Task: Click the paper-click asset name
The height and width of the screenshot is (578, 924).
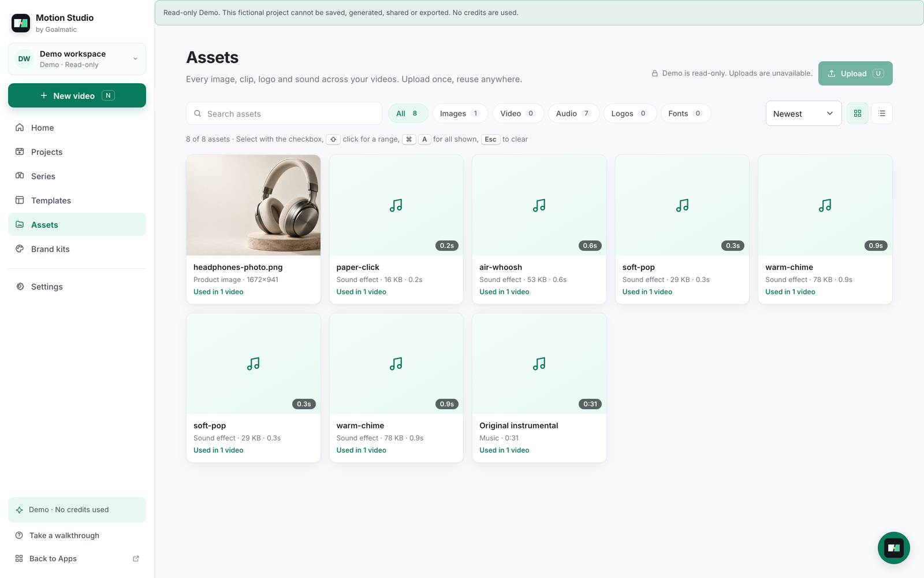Action: tap(358, 267)
